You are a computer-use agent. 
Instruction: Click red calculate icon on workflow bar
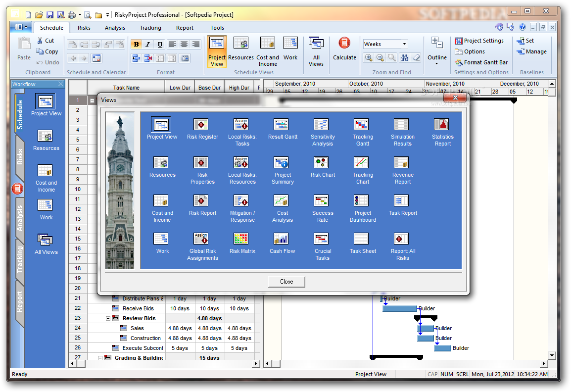[x=17, y=189]
